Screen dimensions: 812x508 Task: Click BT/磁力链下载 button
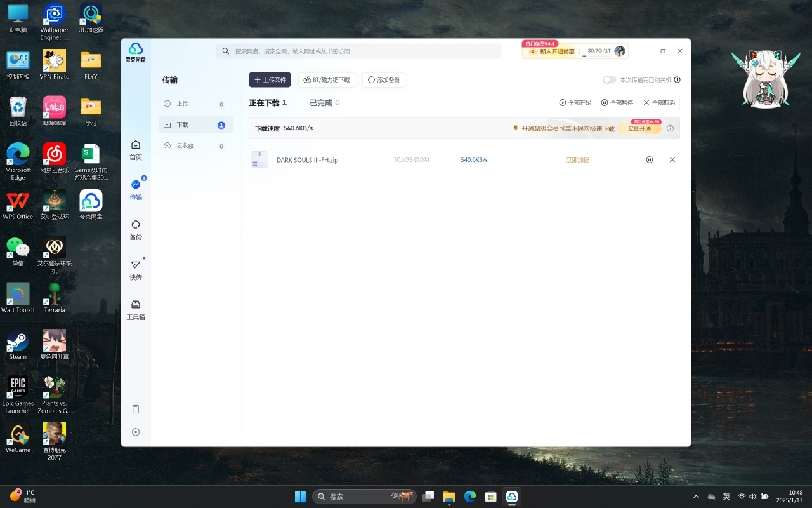[x=327, y=80]
